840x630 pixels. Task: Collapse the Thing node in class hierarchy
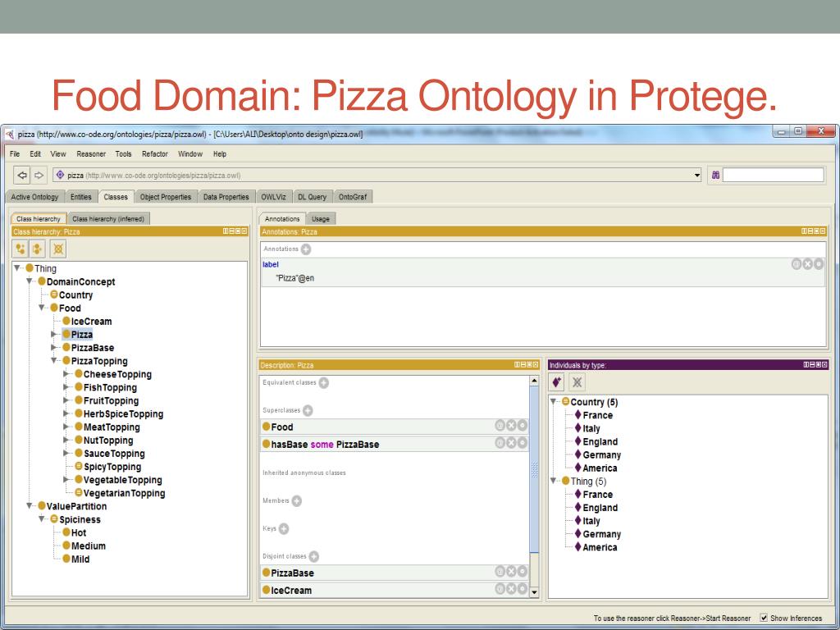18,268
